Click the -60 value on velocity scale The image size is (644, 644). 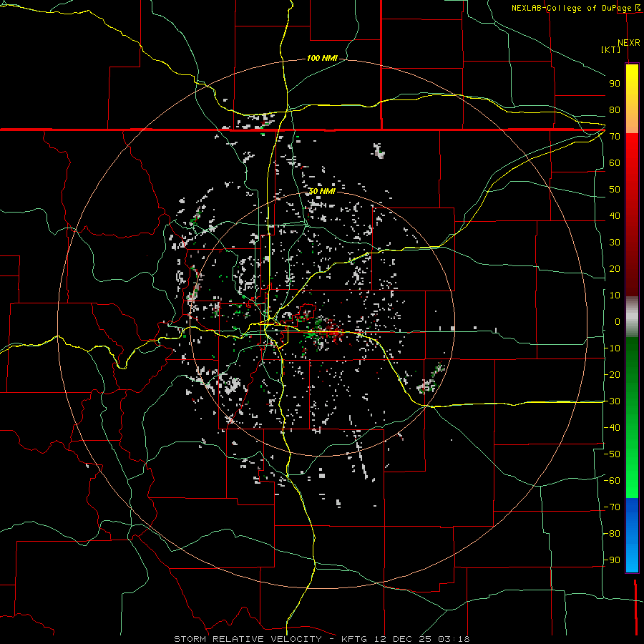pyautogui.click(x=612, y=481)
